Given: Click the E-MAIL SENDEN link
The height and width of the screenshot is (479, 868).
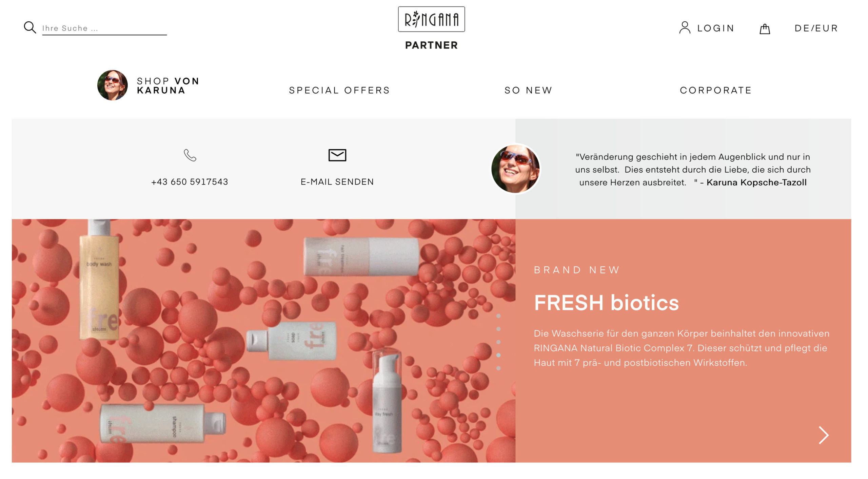Looking at the screenshot, I should (x=337, y=182).
